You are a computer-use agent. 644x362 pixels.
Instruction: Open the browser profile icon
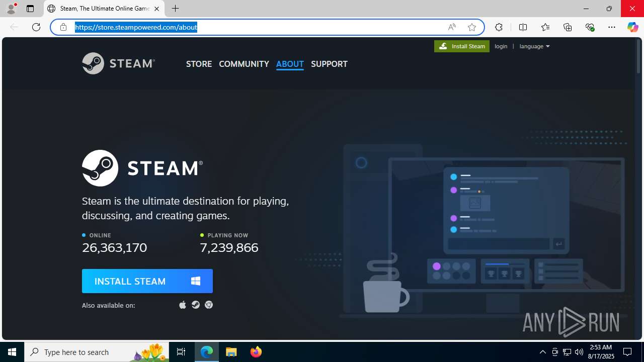click(11, 9)
